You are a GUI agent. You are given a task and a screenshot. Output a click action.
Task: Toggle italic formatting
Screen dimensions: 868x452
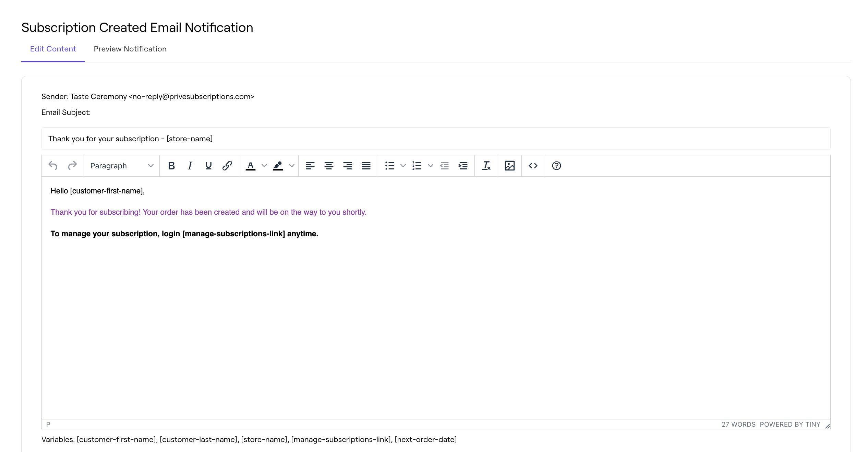coord(190,166)
